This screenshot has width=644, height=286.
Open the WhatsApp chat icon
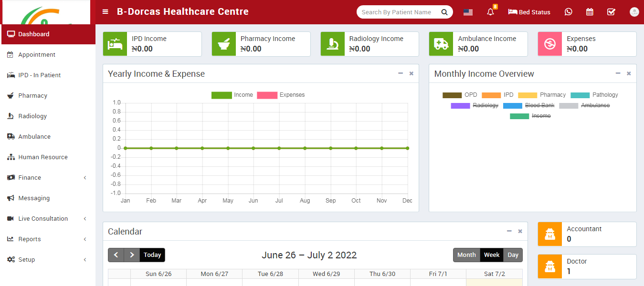[x=568, y=12]
